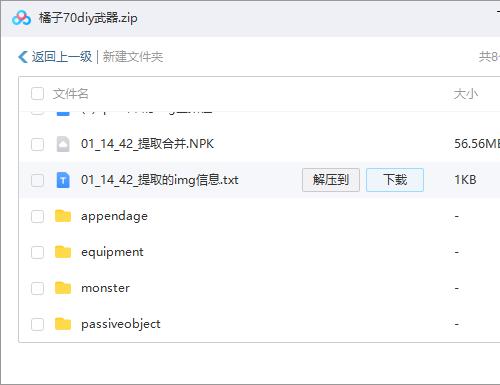500x385 pixels.
Task: Click the Baidu Netdisk cloud logo icon
Action: 21,18
